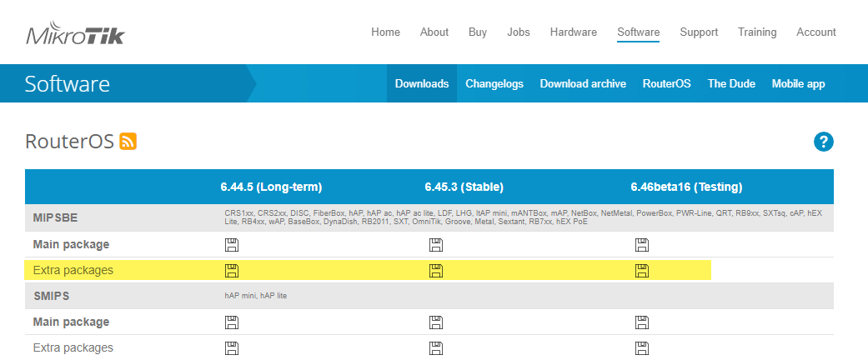
Task: Click the 6.46beta16 (Testing) column header
Action: (x=686, y=187)
